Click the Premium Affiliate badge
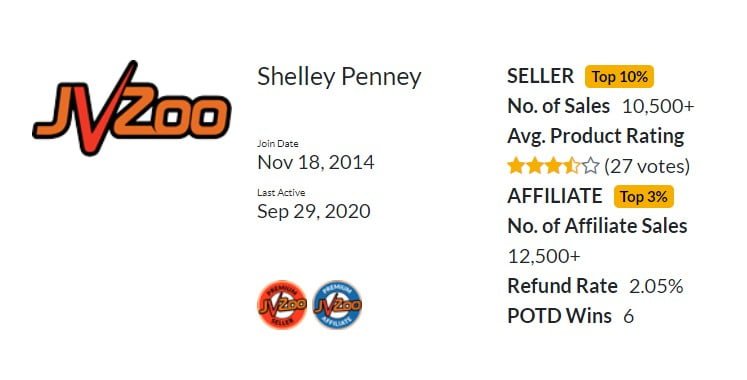The height and width of the screenshot is (380, 747). pyautogui.click(x=337, y=305)
